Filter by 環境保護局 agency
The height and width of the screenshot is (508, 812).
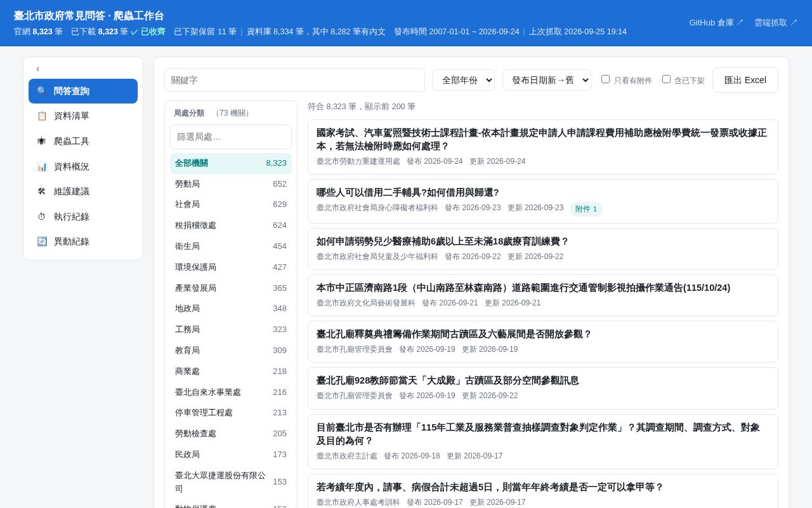(x=231, y=267)
